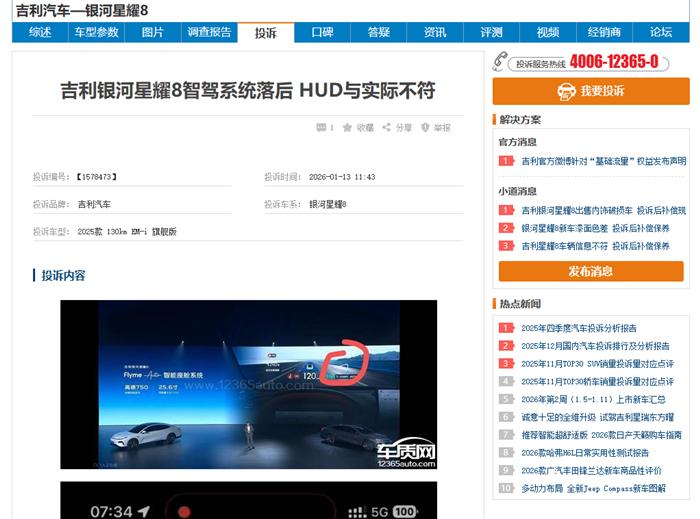
Task: Open the 投诉 tab
Action: pyautogui.click(x=265, y=32)
